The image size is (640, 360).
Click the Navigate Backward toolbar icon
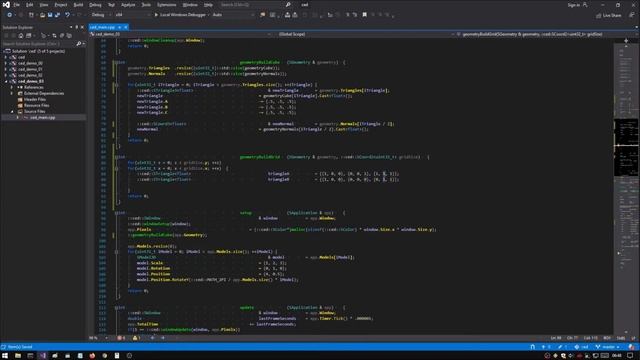pyautogui.click(x=9, y=15)
